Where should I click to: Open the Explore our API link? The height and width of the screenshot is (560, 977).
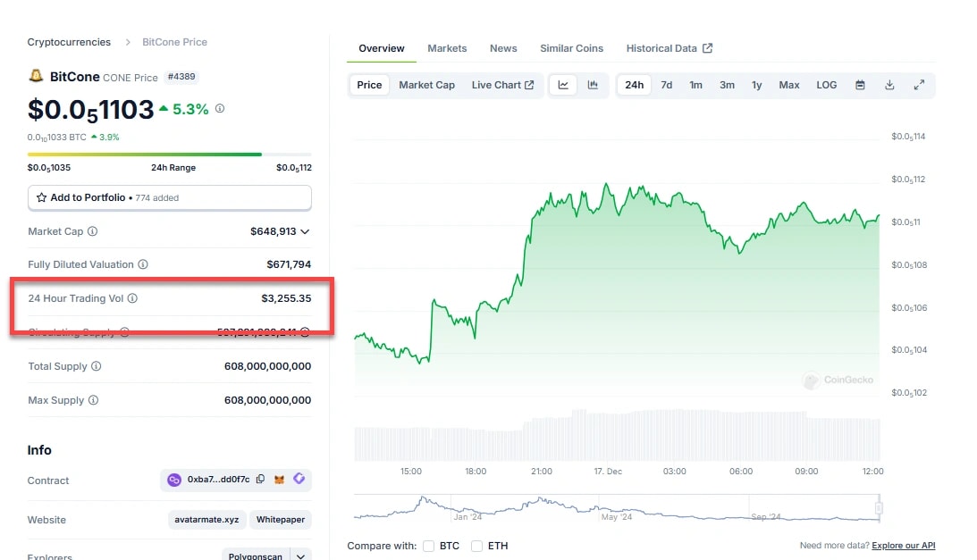(903, 546)
